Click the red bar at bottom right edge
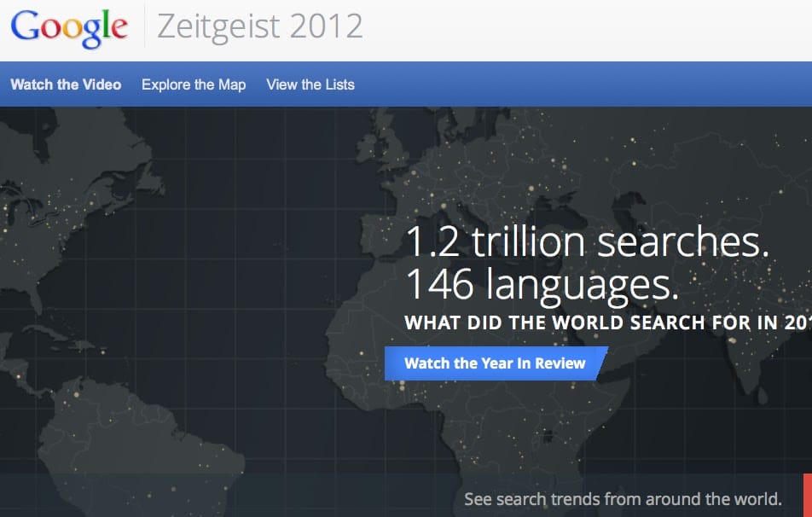The height and width of the screenshot is (517, 812). pos(807,495)
